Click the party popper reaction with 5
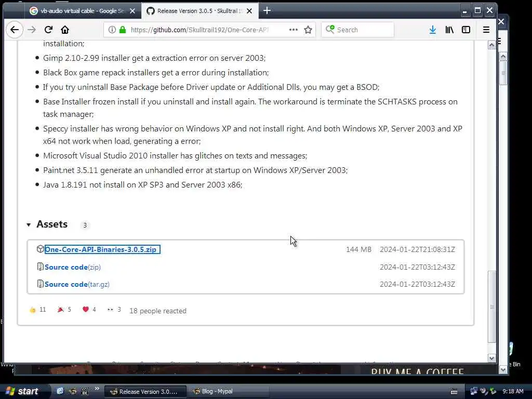Screen dimensions: 532x399 pyautogui.click(x=64, y=310)
